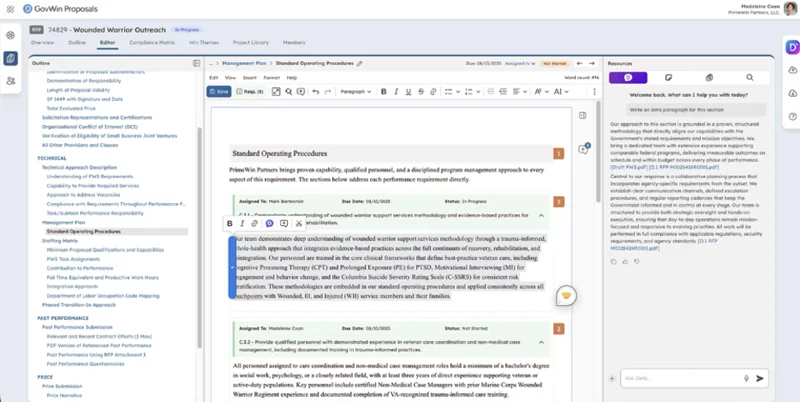800x402 pixels.
Task: Select the documents tab in Resources
Action: [709, 78]
